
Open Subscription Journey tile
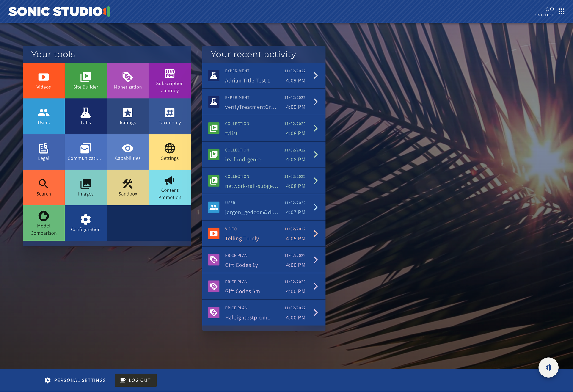pyautogui.click(x=170, y=81)
